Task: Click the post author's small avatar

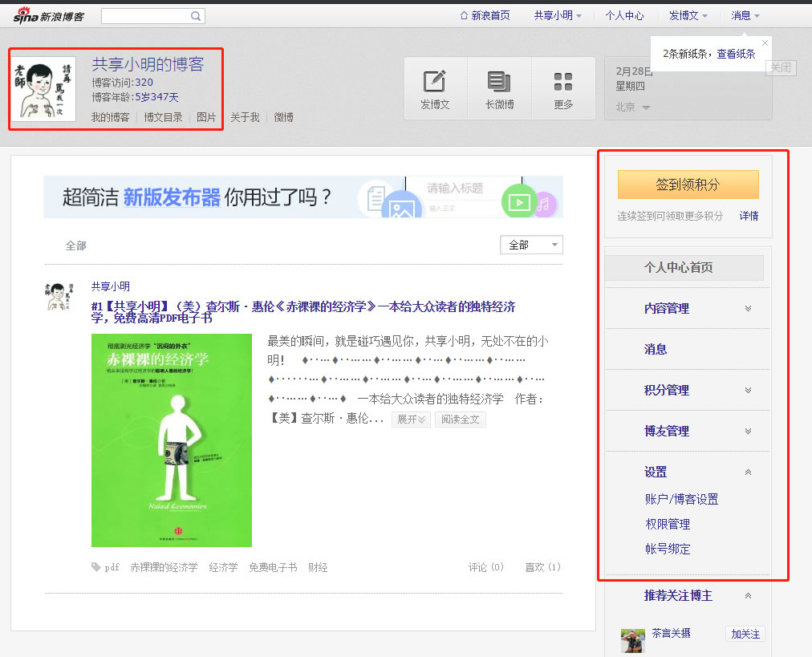Action: pos(59,297)
